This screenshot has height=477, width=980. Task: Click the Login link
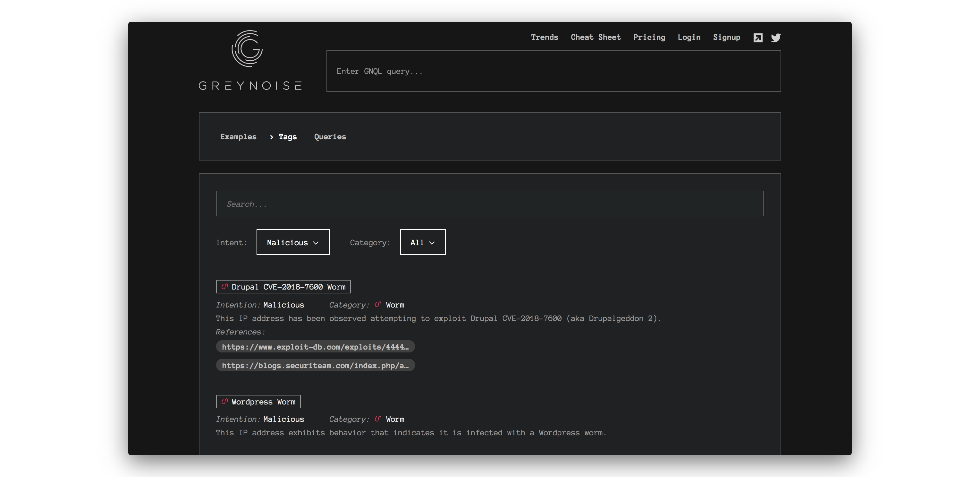click(689, 37)
